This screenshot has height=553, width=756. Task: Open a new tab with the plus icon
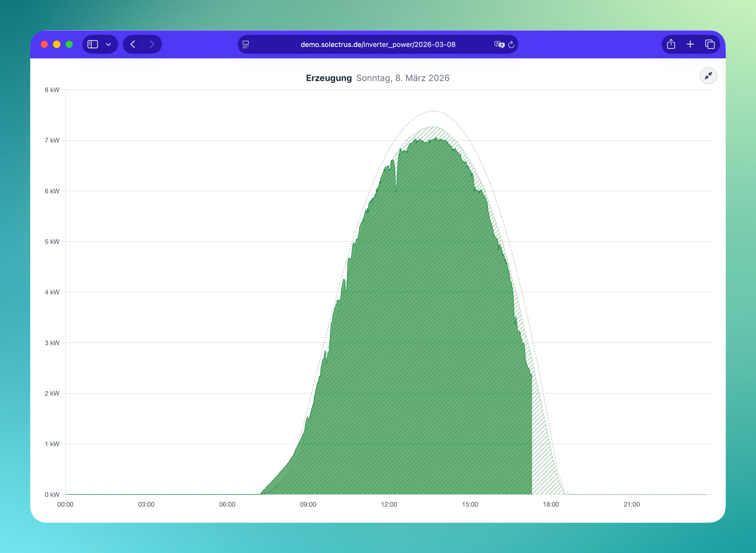690,44
